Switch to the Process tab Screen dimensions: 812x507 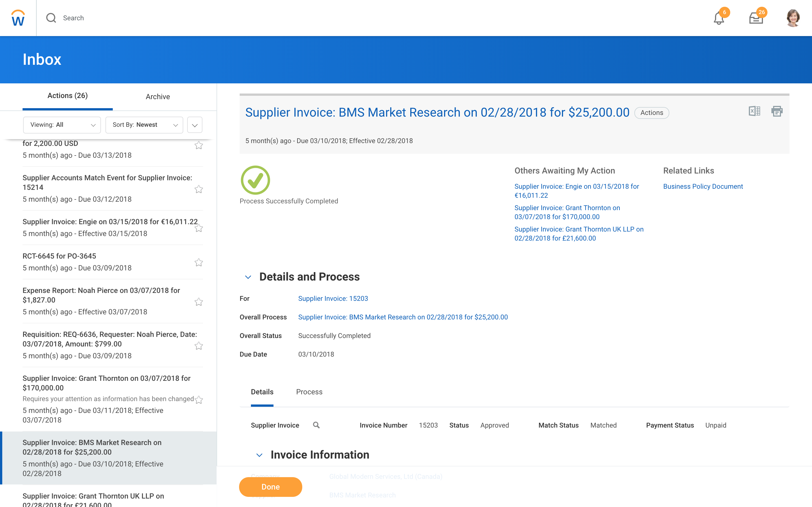click(309, 392)
